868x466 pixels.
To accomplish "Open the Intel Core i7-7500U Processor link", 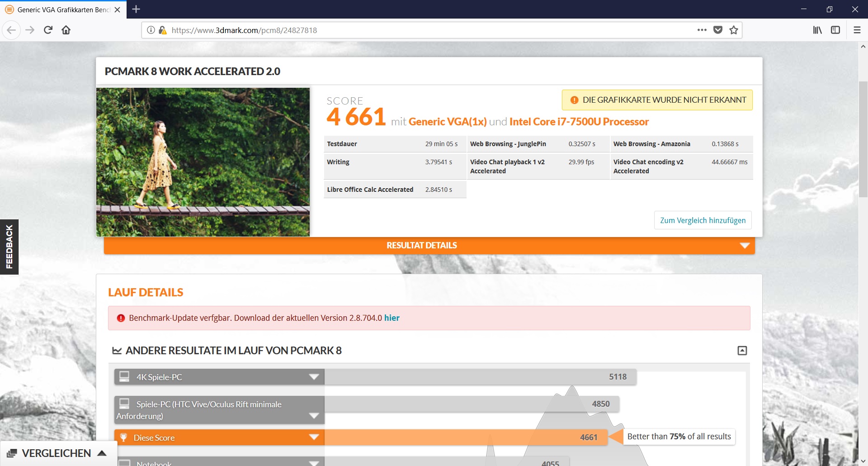I will click(579, 122).
